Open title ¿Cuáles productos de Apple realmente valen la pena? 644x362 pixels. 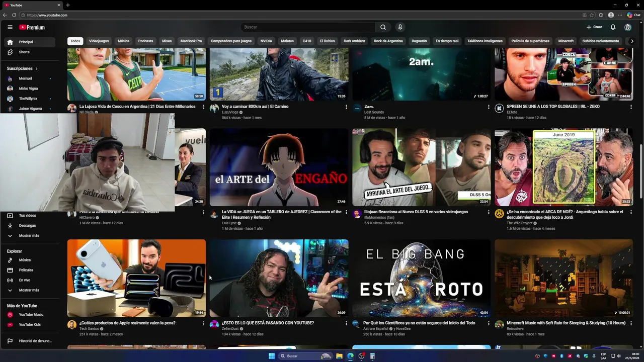[x=127, y=323]
